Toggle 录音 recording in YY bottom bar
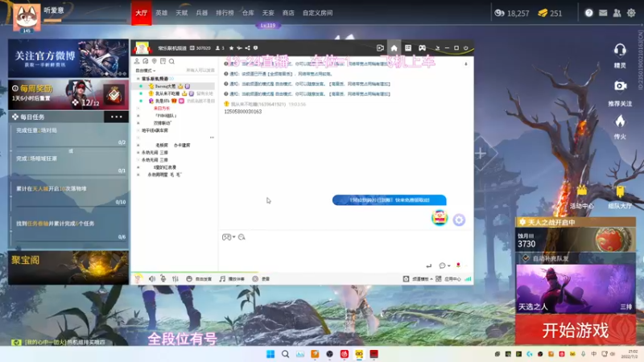This screenshot has height=362, width=644. tap(261, 278)
